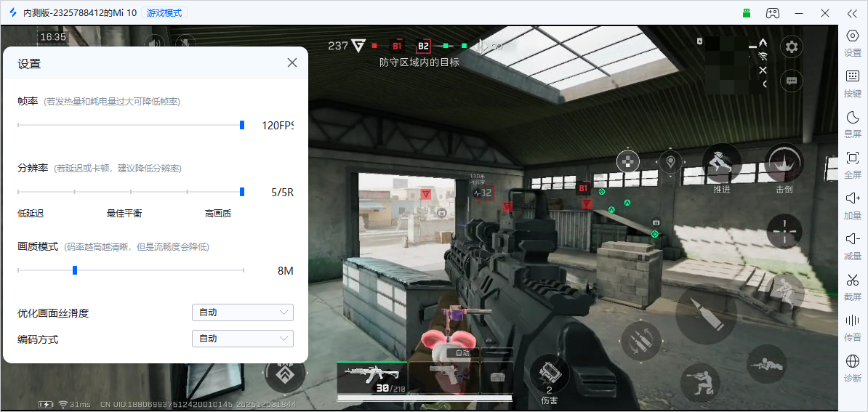Toggle the in-game speaker button

click(154, 44)
